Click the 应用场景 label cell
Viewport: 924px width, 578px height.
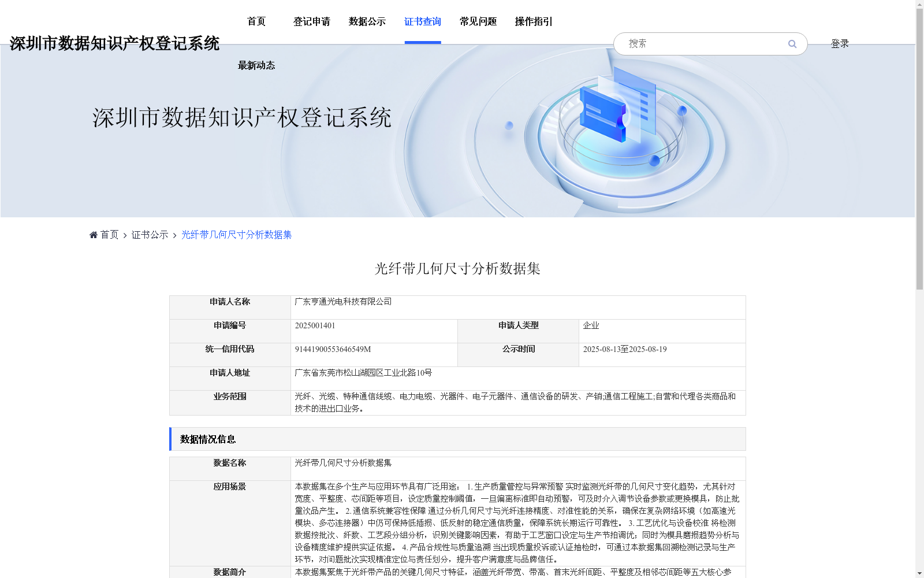click(x=230, y=523)
